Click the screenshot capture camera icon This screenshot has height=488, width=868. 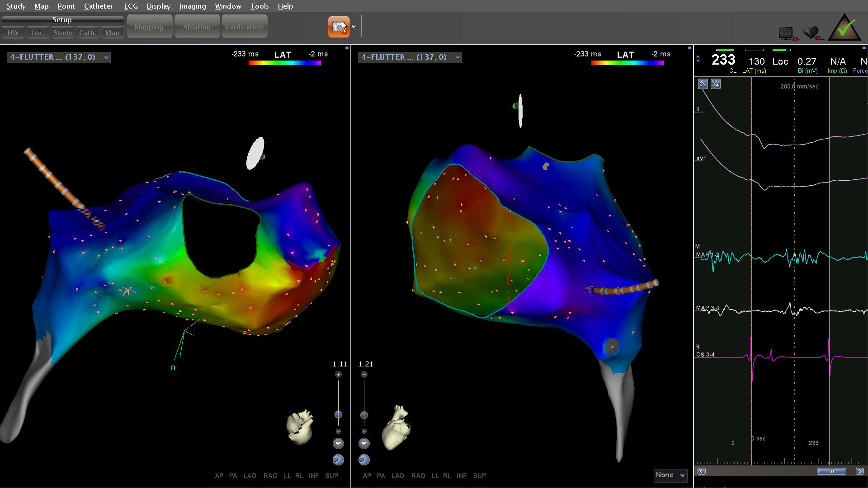coord(339,27)
